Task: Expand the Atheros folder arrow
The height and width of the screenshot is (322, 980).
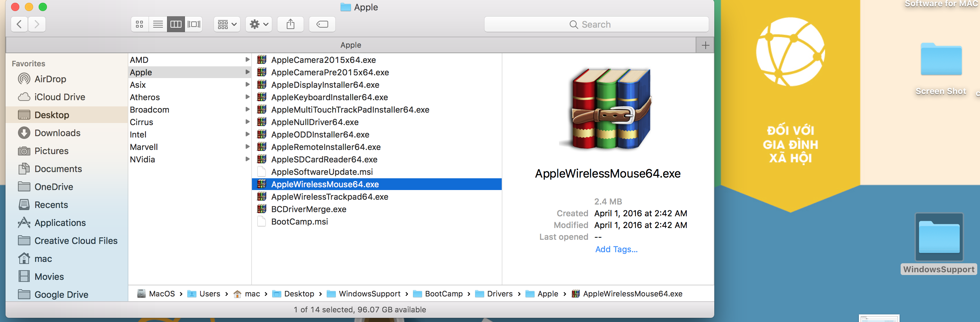Action: point(247,97)
